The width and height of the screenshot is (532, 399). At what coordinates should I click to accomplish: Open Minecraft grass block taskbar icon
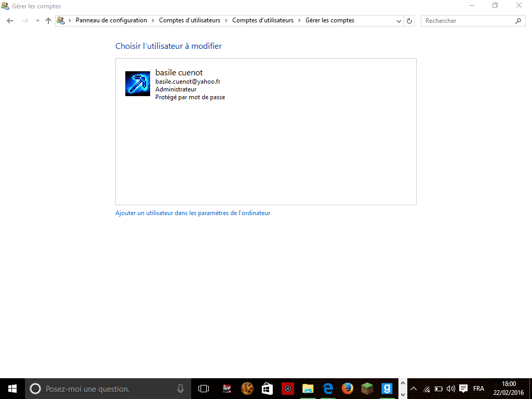click(367, 389)
